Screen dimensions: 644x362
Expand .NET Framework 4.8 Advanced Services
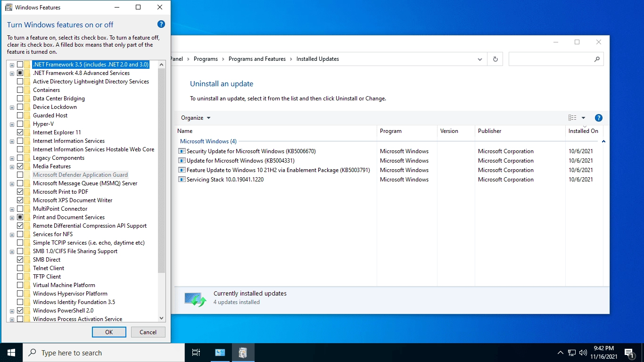(12, 73)
